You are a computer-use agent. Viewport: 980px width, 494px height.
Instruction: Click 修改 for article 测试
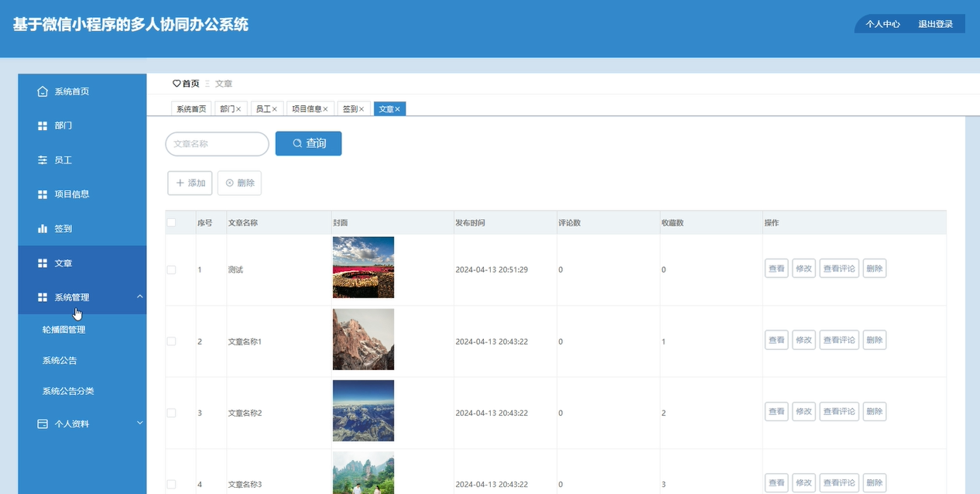[x=804, y=269]
